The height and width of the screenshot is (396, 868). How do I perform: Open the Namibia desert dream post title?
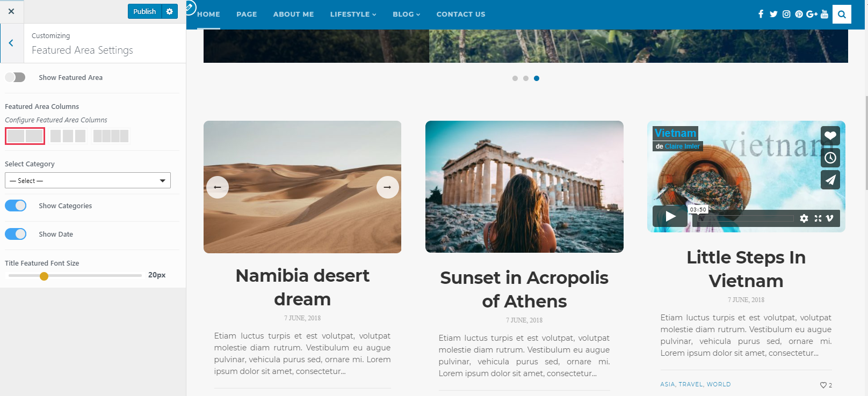(x=302, y=287)
